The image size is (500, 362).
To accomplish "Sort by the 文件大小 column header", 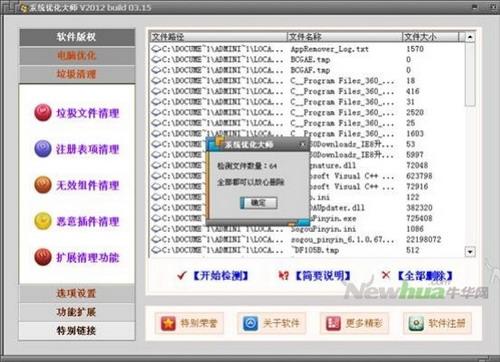I will click(431, 37).
